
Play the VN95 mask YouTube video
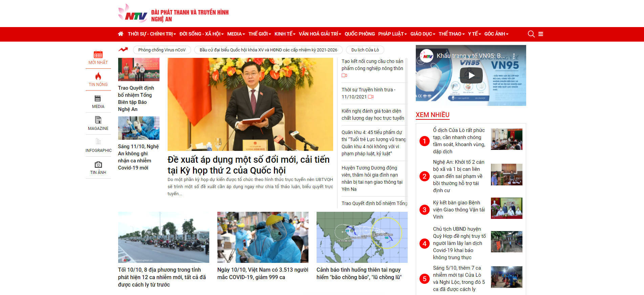pyautogui.click(x=471, y=75)
